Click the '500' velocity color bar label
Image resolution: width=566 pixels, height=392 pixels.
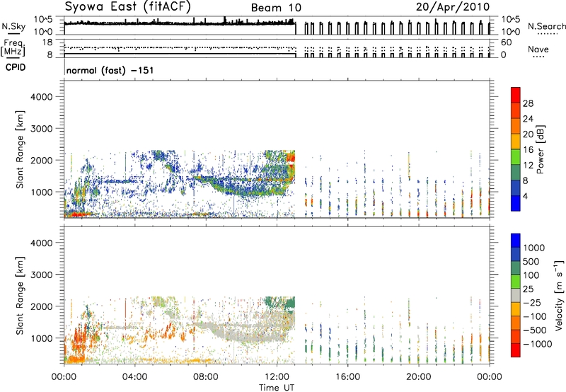click(x=531, y=262)
